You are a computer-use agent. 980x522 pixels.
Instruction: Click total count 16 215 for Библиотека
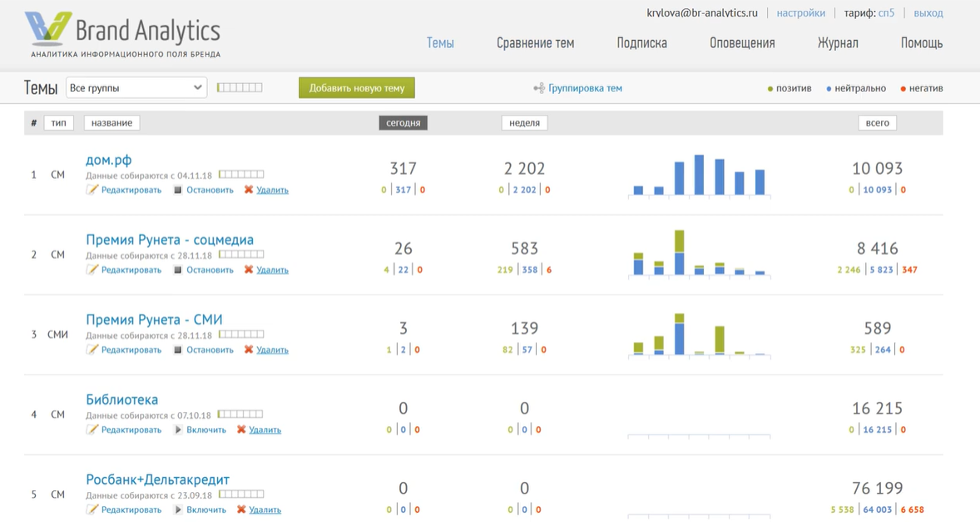coord(877,408)
